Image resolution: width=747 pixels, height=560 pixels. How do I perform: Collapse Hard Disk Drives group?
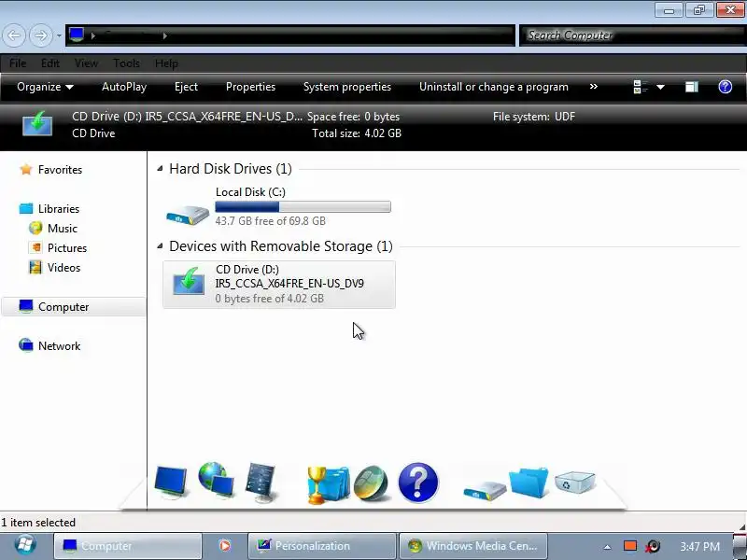(x=160, y=168)
